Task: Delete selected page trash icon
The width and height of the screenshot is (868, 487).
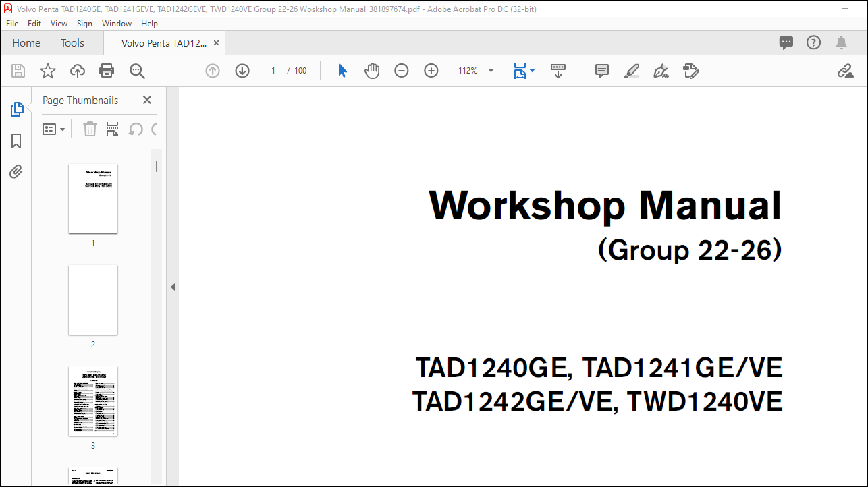Action: pos(90,129)
